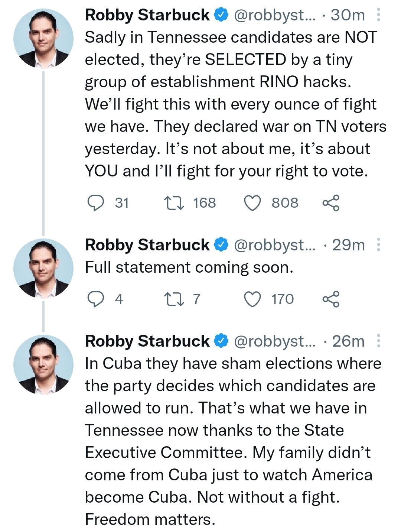The image size is (401, 532).
Task: Open more options on the 26m tweet
Action: pos(378,341)
